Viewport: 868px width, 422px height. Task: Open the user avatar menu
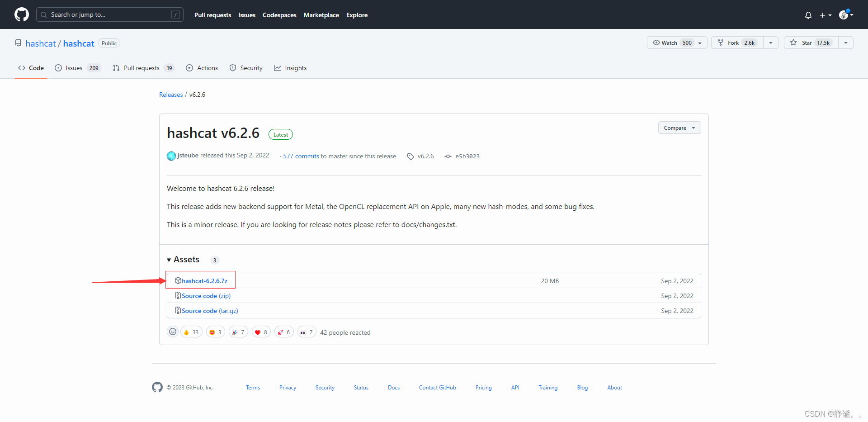pos(846,14)
